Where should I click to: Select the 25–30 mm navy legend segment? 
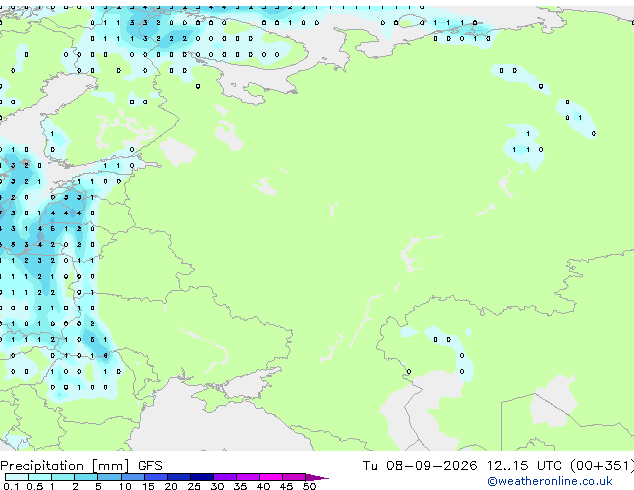coord(202,477)
